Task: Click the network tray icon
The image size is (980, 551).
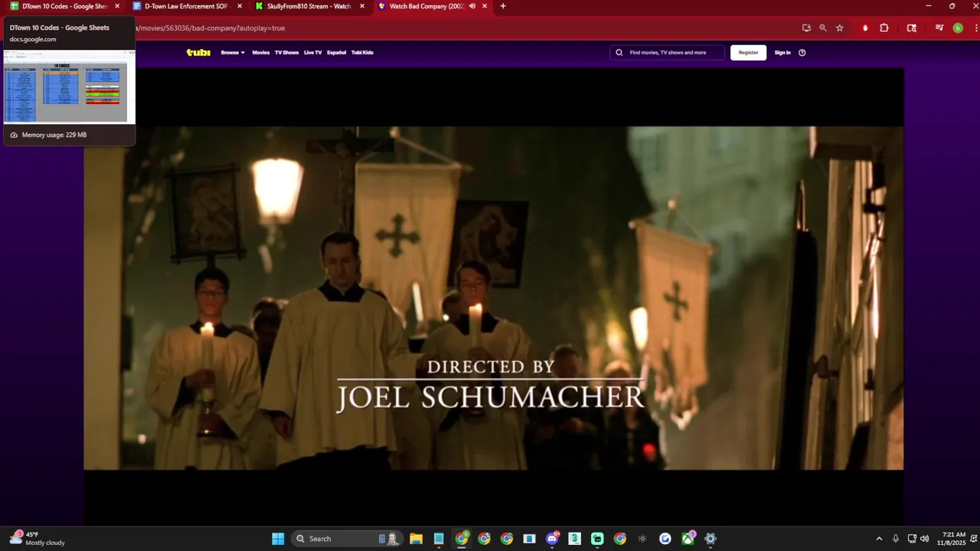Action: coord(912,539)
